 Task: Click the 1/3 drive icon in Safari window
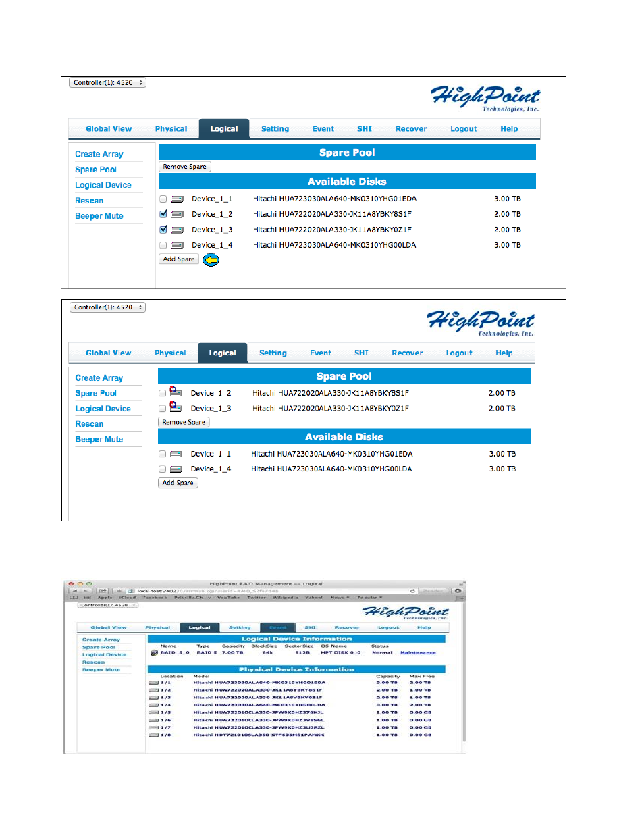click(x=154, y=698)
